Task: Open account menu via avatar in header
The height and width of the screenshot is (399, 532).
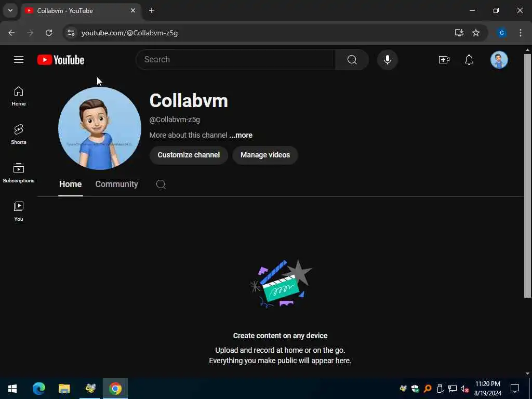Action: (499, 60)
